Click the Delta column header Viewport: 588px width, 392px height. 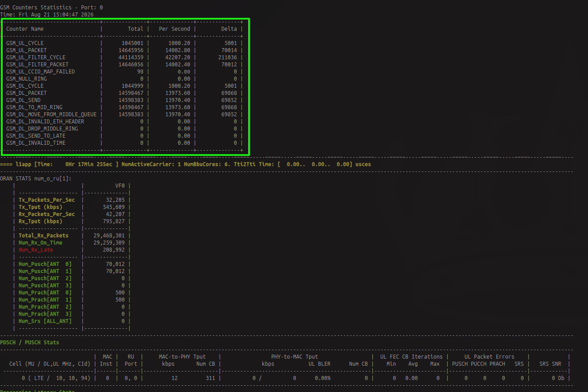coord(229,29)
